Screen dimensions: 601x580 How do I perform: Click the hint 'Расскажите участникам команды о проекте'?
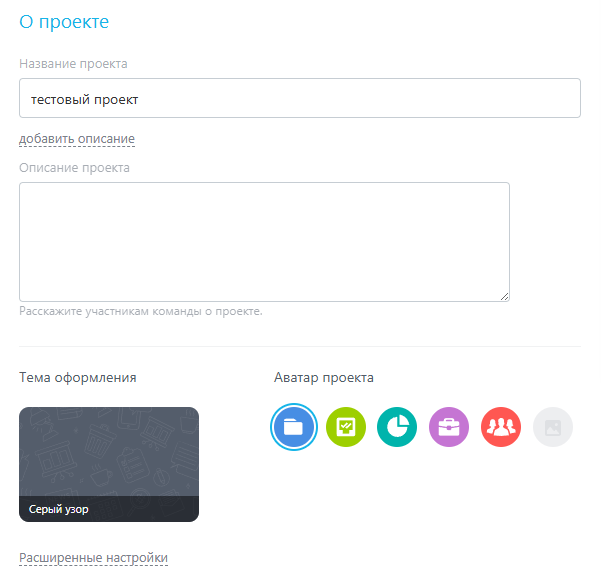141,311
